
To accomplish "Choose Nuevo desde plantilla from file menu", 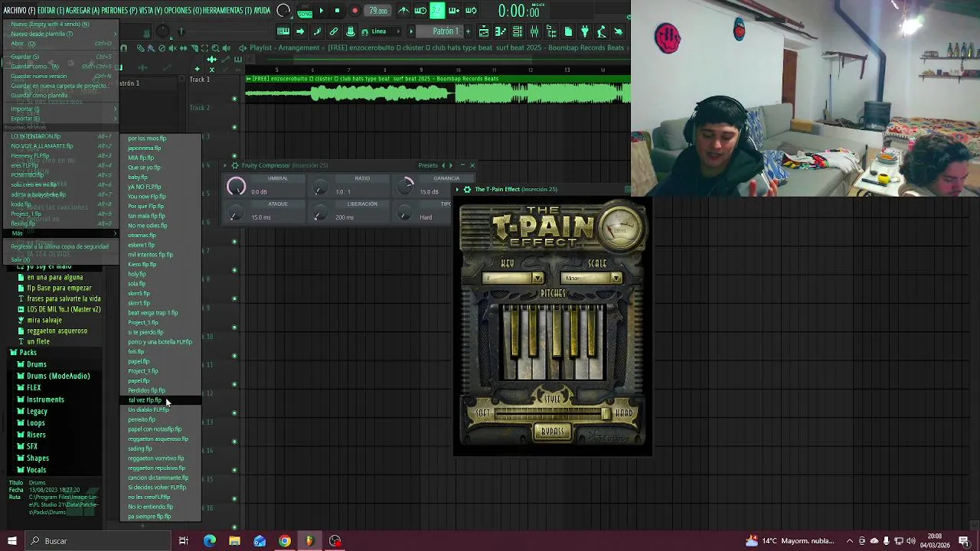I will pyautogui.click(x=61, y=34).
